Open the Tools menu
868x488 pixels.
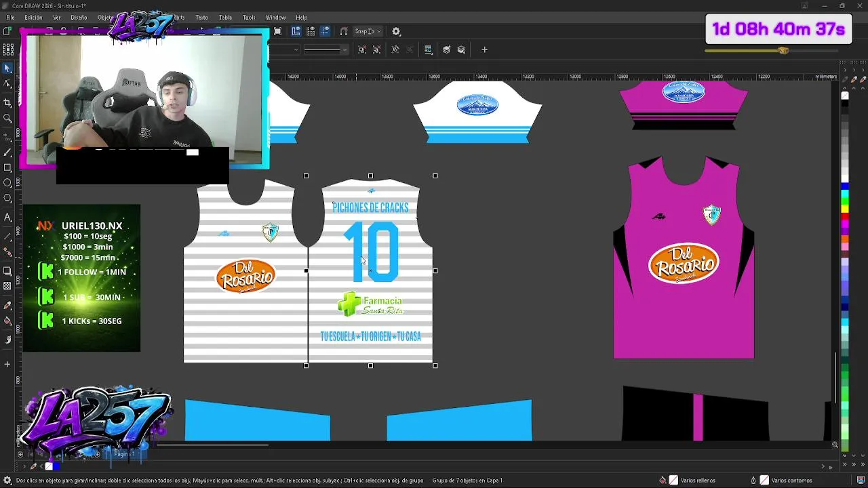click(249, 18)
